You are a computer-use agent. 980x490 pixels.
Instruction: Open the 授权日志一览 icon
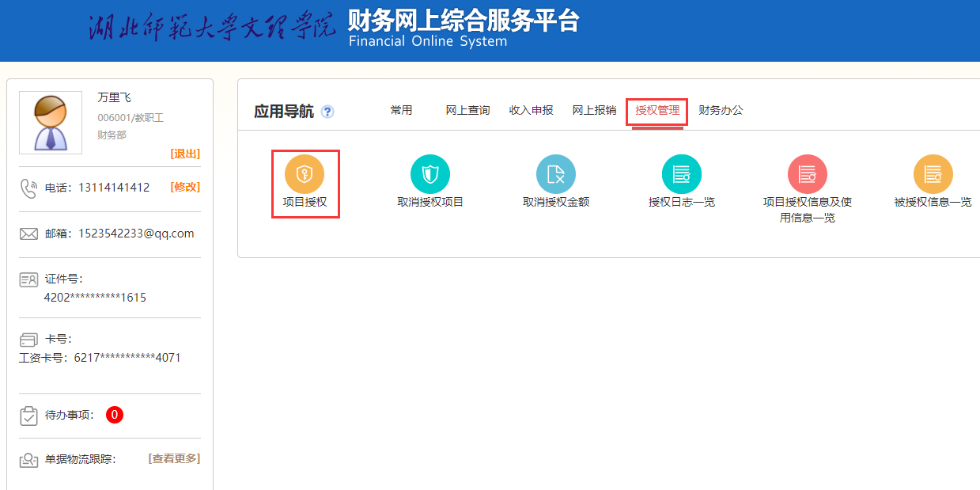point(681,174)
